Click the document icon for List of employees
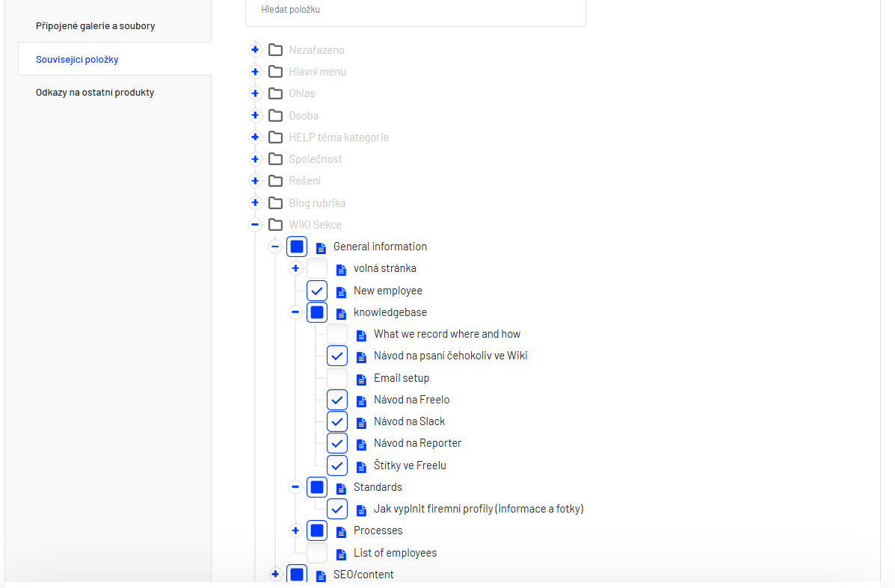Viewport: 895px width, 588px height. tap(341, 554)
